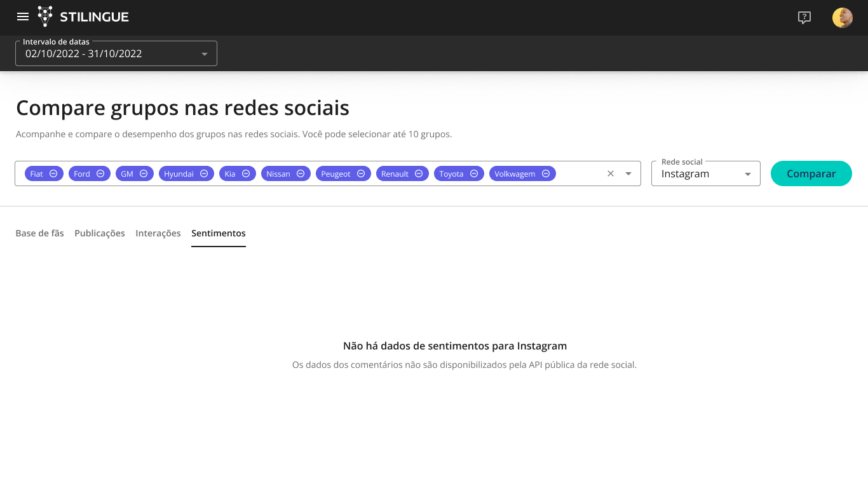Clear all selected groups
The height and width of the screenshot is (488, 868).
(x=611, y=173)
